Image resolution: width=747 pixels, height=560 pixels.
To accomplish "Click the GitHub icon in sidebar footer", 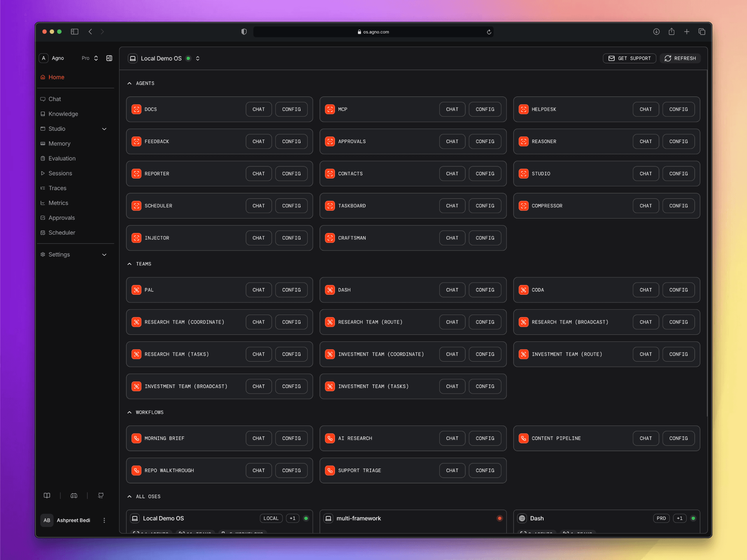I will pos(101,495).
